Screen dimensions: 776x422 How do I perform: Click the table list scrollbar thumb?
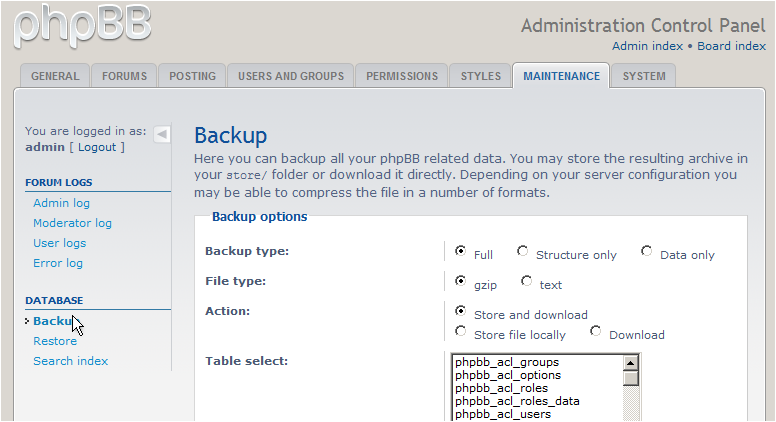[630, 378]
